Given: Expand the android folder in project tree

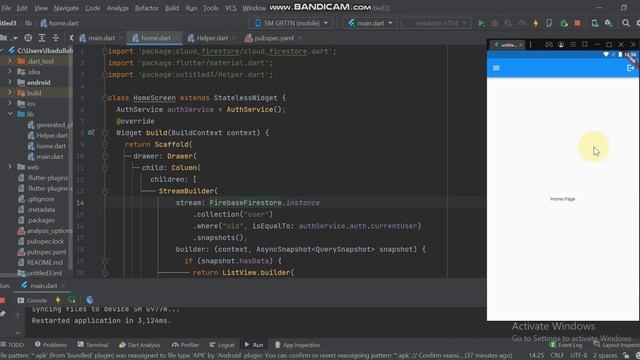Looking at the screenshot, I should 10,82.
